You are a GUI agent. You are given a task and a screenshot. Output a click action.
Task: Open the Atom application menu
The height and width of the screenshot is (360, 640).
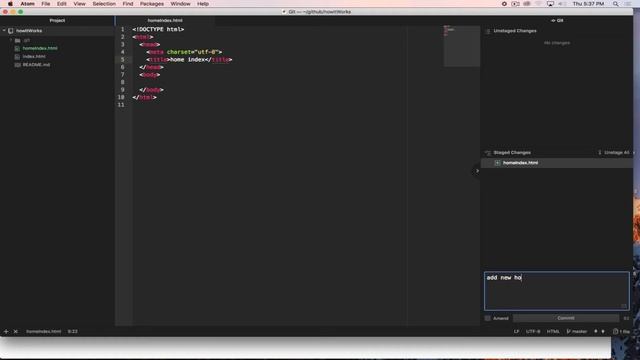pos(27,4)
